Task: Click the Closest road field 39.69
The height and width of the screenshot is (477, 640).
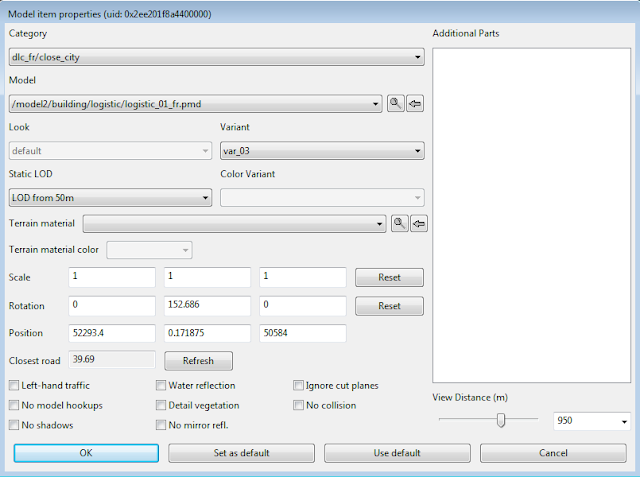Action: (112, 359)
